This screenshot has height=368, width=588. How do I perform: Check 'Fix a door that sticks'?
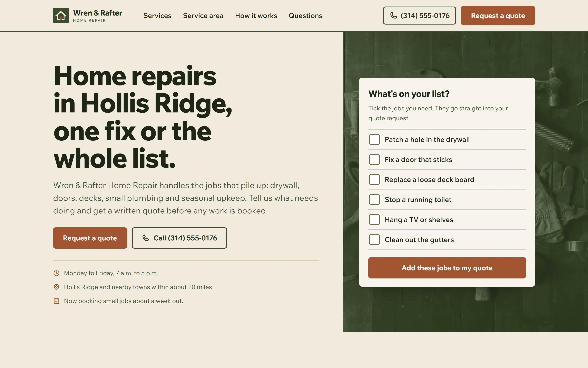point(374,159)
